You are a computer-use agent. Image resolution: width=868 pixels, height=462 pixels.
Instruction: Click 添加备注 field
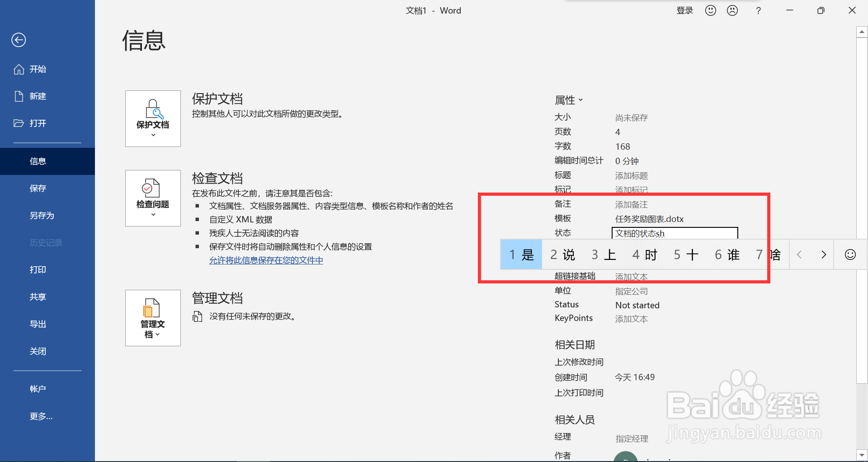tap(632, 205)
